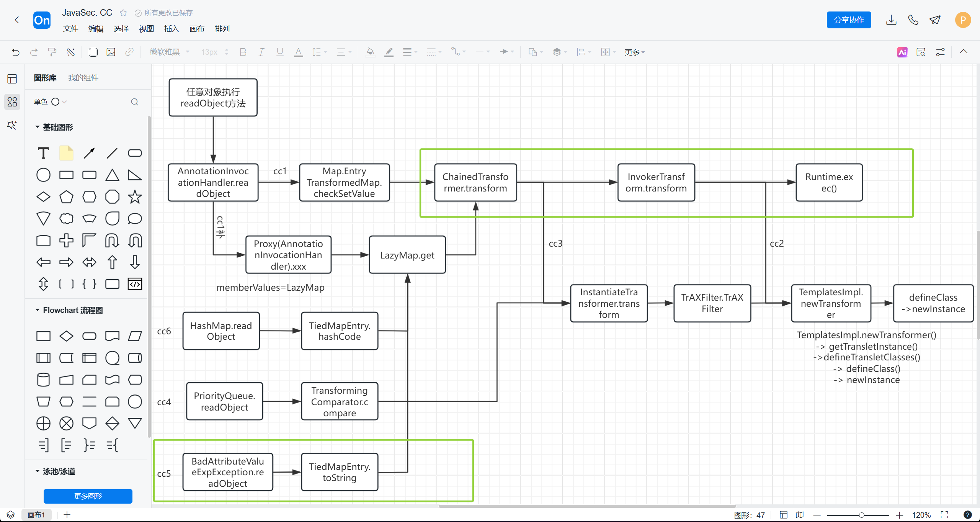The width and height of the screenshot is (980, 522).
Task: Click the insert image icon
Action: 111,52
